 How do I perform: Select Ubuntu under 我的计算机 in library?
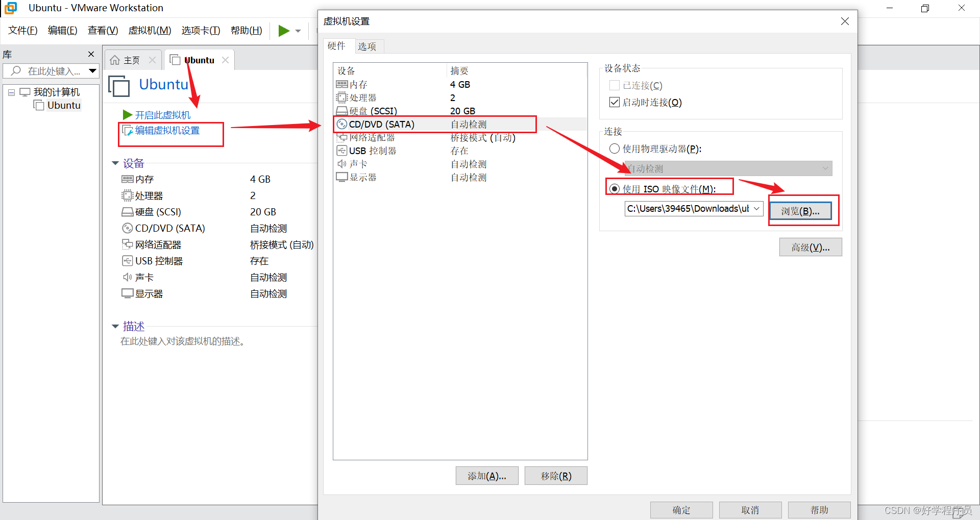click(64, 105)
